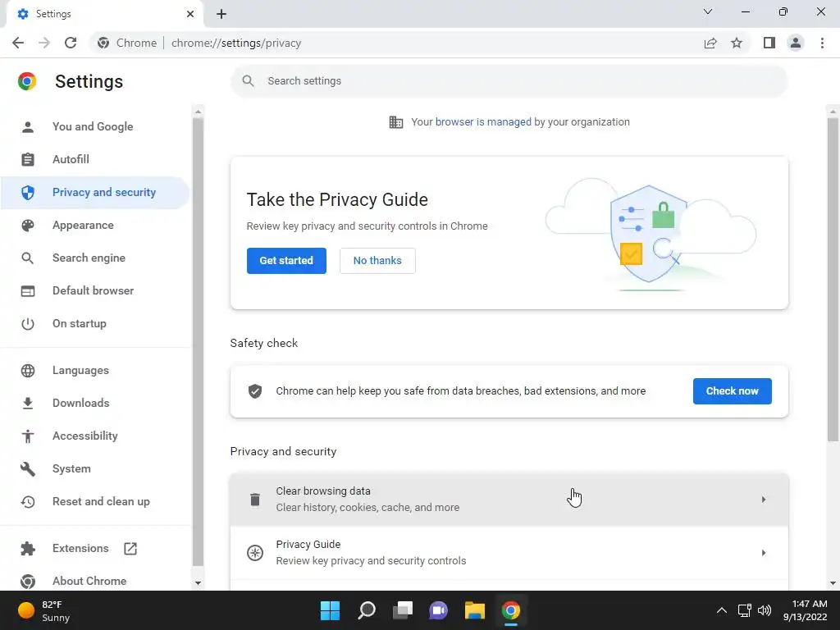Open Search engine settings
Image resolution: width=840 pixels, height=630 pixels.
[x=95, y=258]
